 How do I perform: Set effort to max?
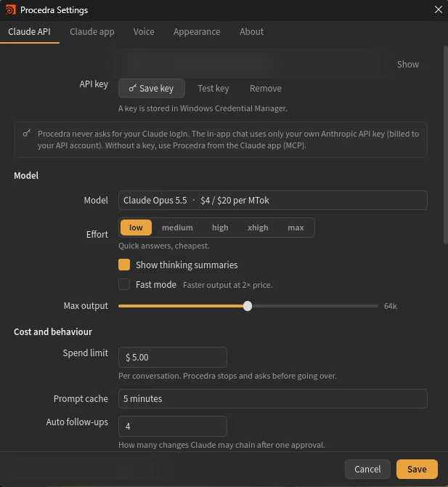tap(296, 228)
